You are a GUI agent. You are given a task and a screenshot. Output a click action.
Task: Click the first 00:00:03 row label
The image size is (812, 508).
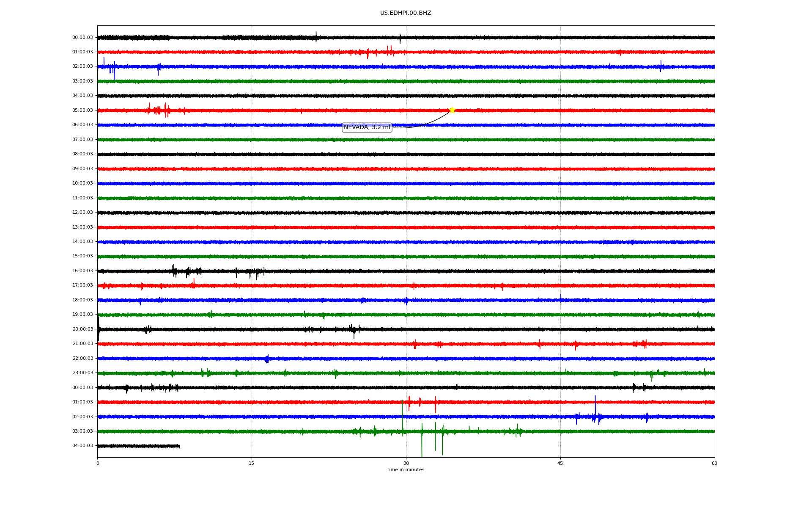click(82, 38)
